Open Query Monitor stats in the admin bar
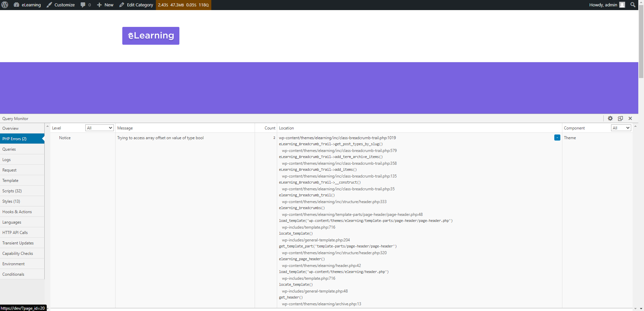This screenshot has width=644, height=311. click(183, 5)
